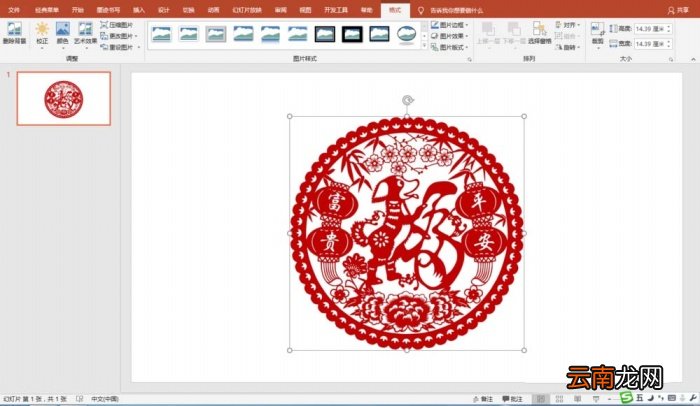Switch to Slide Sorter view icon
Screen dimensions: 700x406
[x=559, y=399]
